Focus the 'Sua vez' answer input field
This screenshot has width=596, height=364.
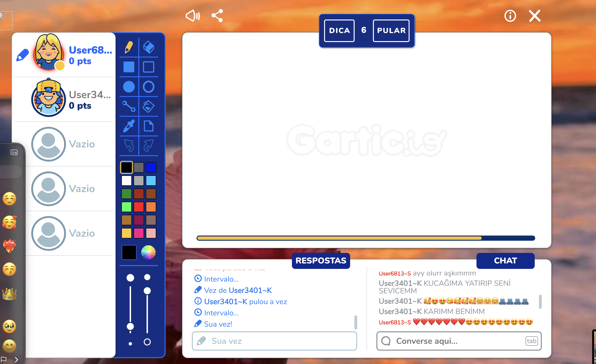point(274,341)
